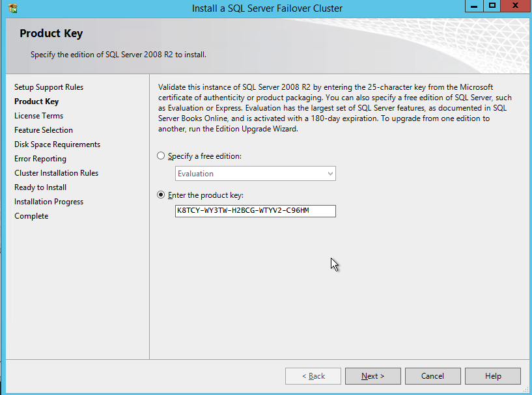Select Installation Progress step

(49, 202)
